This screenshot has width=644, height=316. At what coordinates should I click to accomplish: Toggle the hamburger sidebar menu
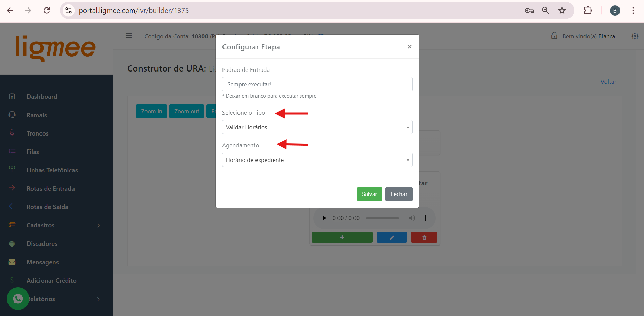129,36
